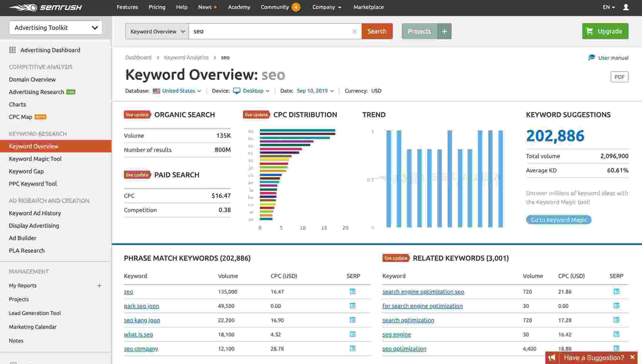Click the tallest bar in Trend chart
The image size is (642, 364).
click(389, 179)
